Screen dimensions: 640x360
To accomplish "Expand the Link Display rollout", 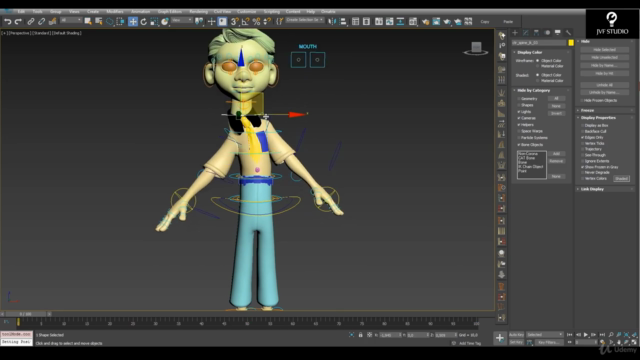I will pyautogui.click(x=606, y=189).
